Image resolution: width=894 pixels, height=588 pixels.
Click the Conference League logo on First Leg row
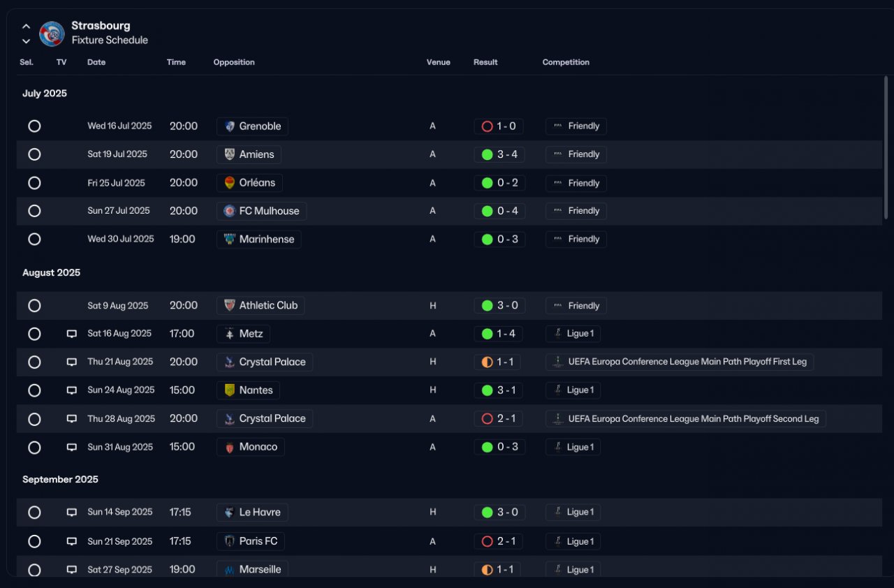557,362
